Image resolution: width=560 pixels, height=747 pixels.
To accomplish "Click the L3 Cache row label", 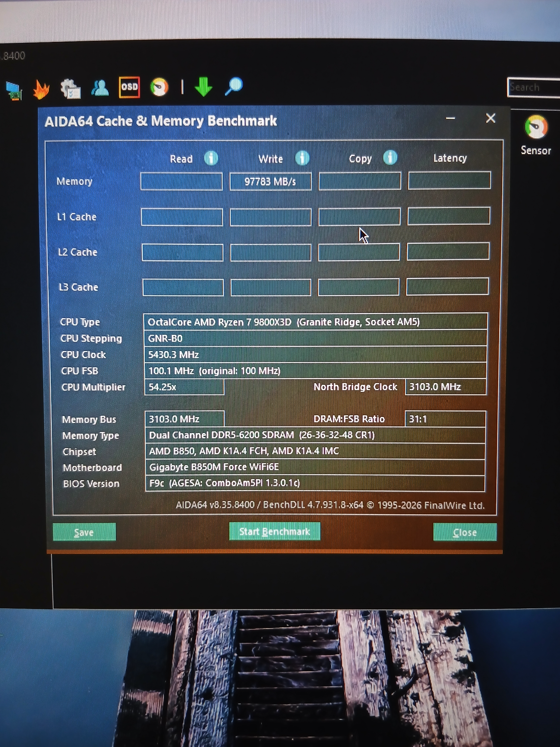I will tap(79, 287).
